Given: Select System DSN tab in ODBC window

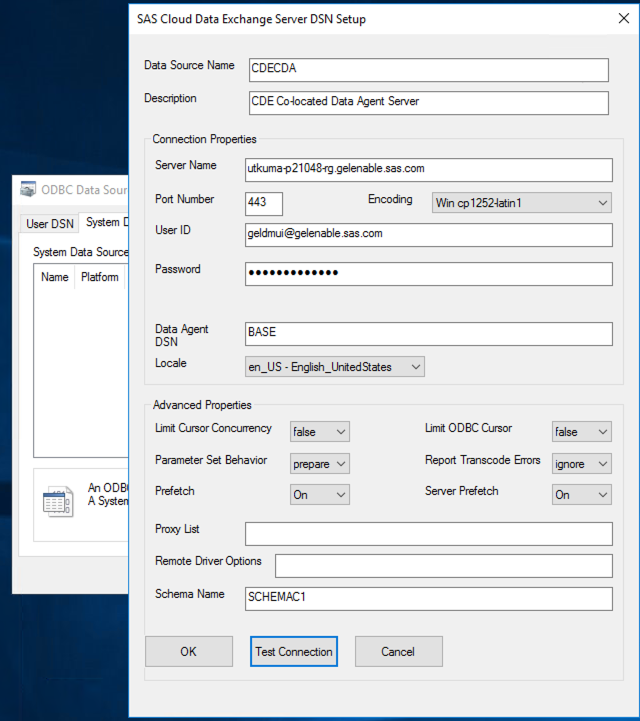Looking at the screenshot, I should click(x=105, y=222).
